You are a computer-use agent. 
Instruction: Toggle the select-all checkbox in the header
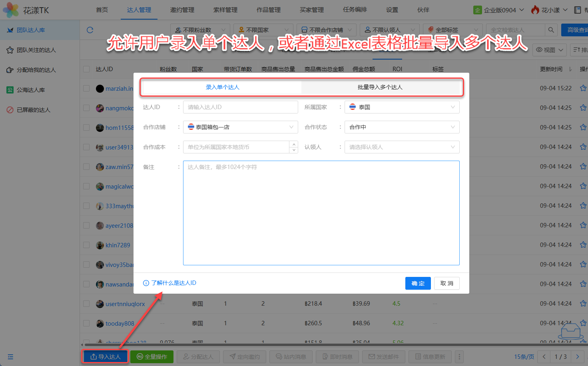[x=86, y=69]
